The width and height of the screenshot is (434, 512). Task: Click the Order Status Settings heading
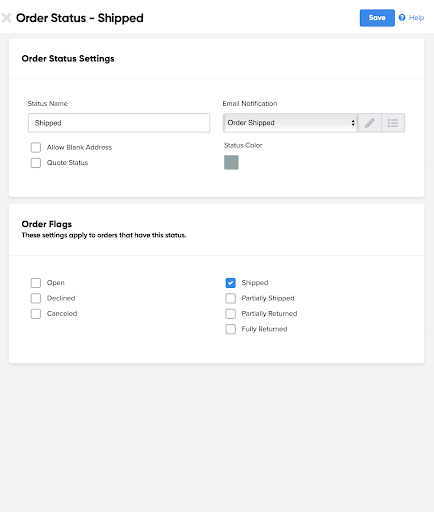click(x=68, y=59)
